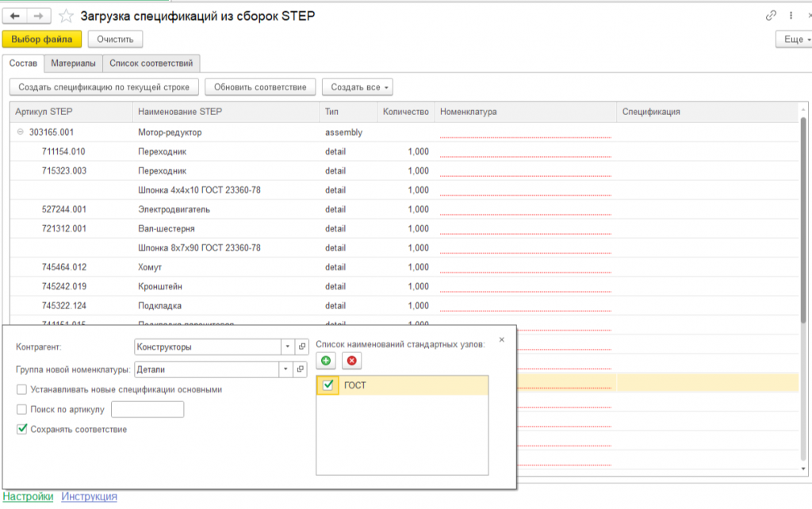Click the Количество column header
812x509 pixels.
[x=406, y=112]
